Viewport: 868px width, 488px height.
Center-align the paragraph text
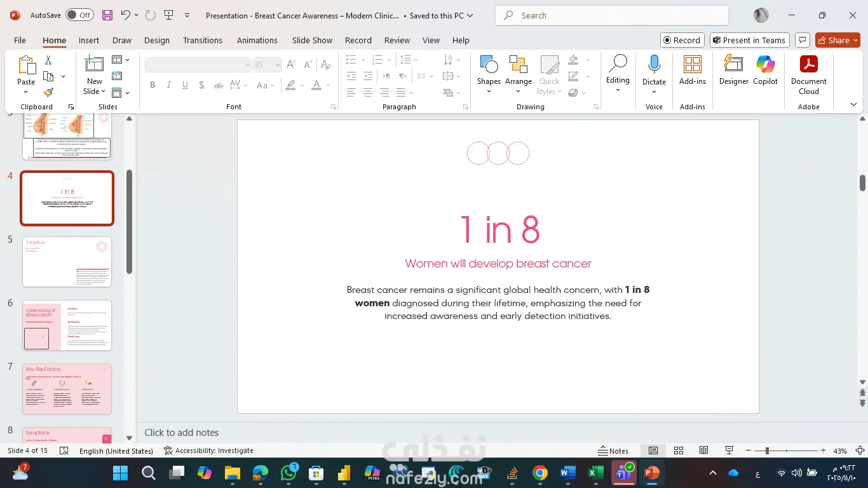pyautogui.click(x=368, y=93)
